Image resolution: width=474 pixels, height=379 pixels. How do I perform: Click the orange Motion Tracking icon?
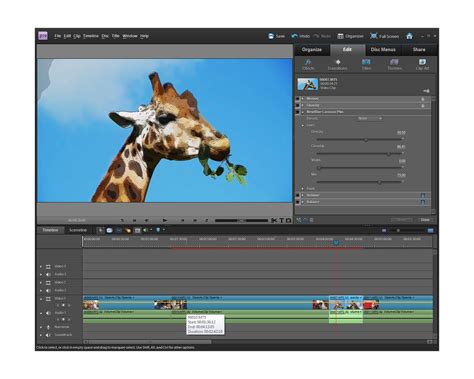tap(128, 230)
